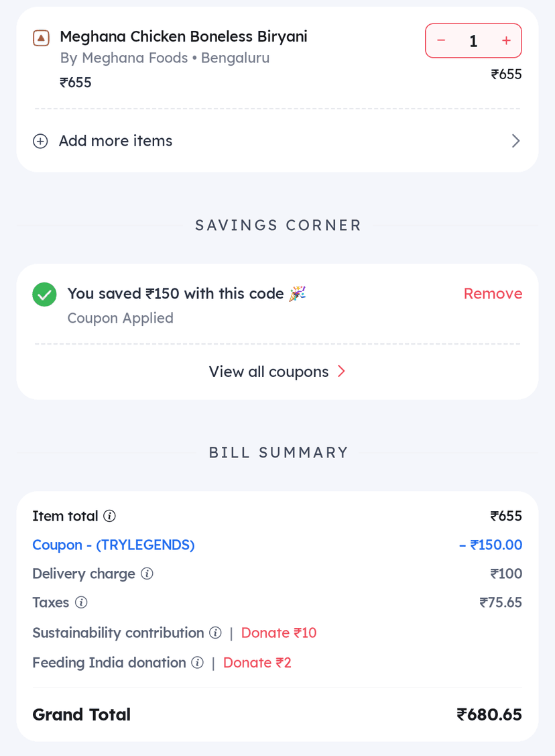Screen dimensions: 555x756
Task: Click Feeding India donation info icon
Action: pyautogui.click(x=197, y=663)
